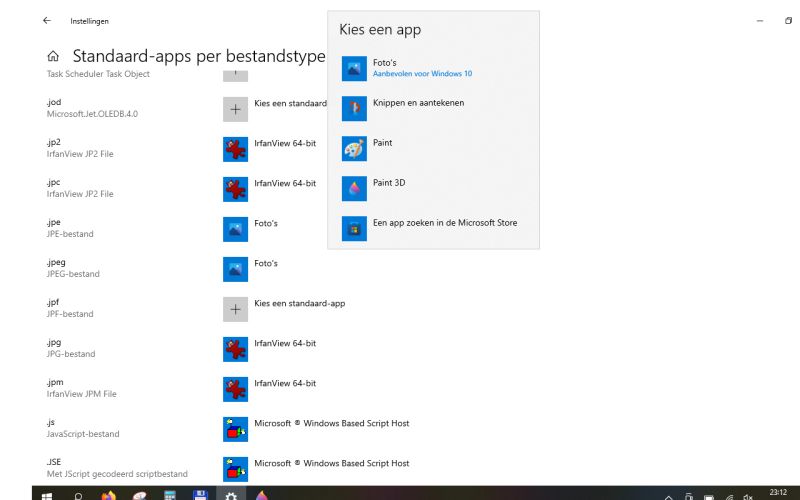800x500 pixels.
Task: Click the JPF-bestand description
Action: point(70,314)
